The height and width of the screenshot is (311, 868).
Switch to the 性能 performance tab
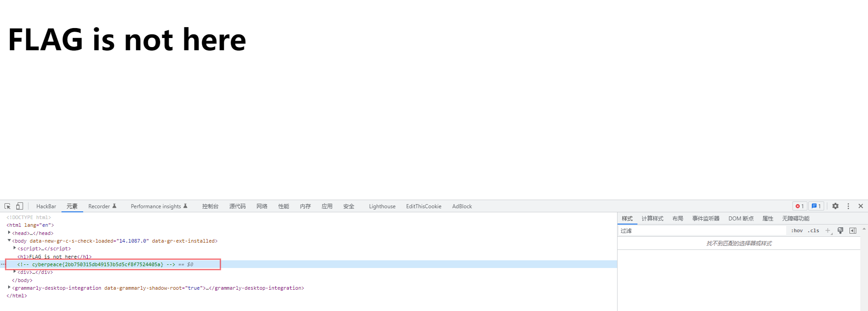pos(283,206)
